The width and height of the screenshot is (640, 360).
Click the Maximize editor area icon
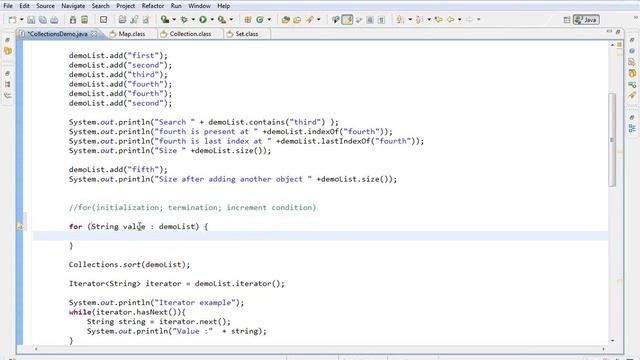coord(618,31)
